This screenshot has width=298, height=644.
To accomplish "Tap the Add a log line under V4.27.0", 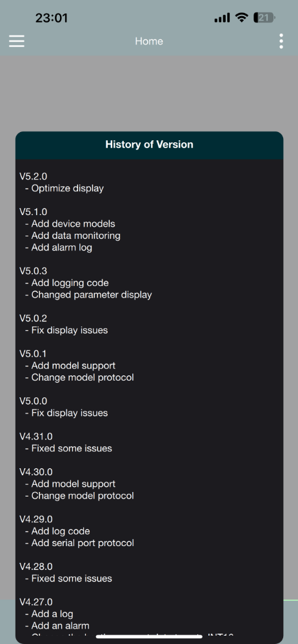I will click(x=52, y=614).
